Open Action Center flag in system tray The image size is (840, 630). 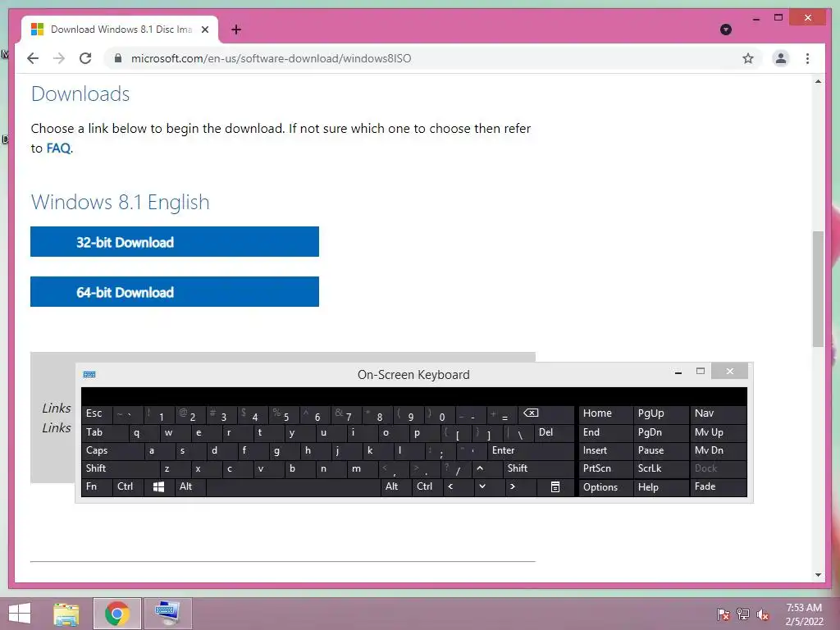click(724, 614)
